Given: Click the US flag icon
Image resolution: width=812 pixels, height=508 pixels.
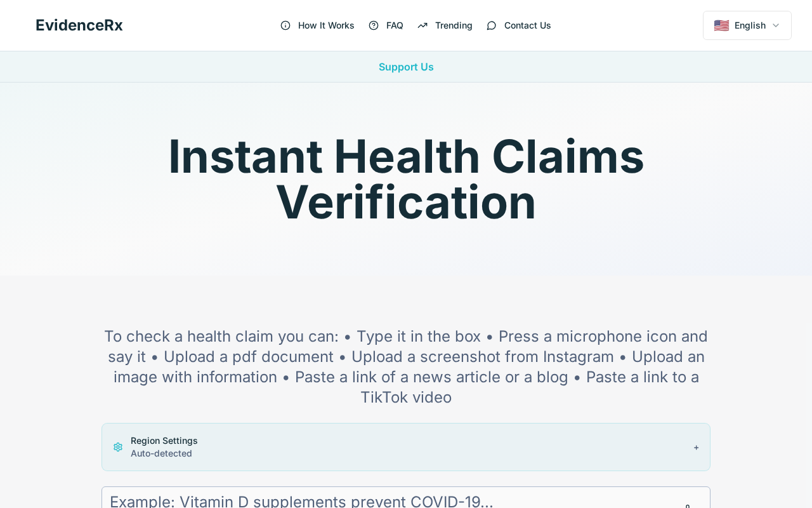Looking at the screenshot, I should pos(721,25).
